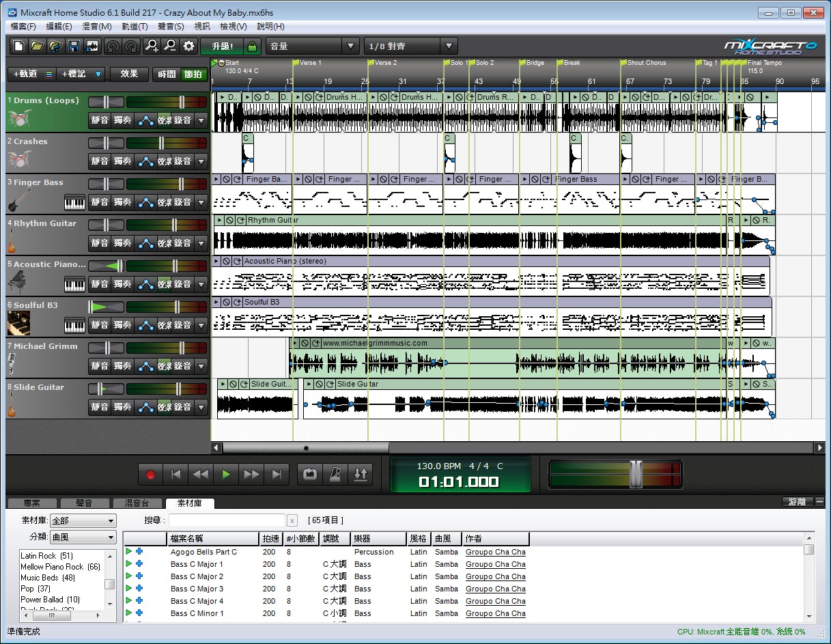Click the Undo icon in the toolbar

point(113,46)
